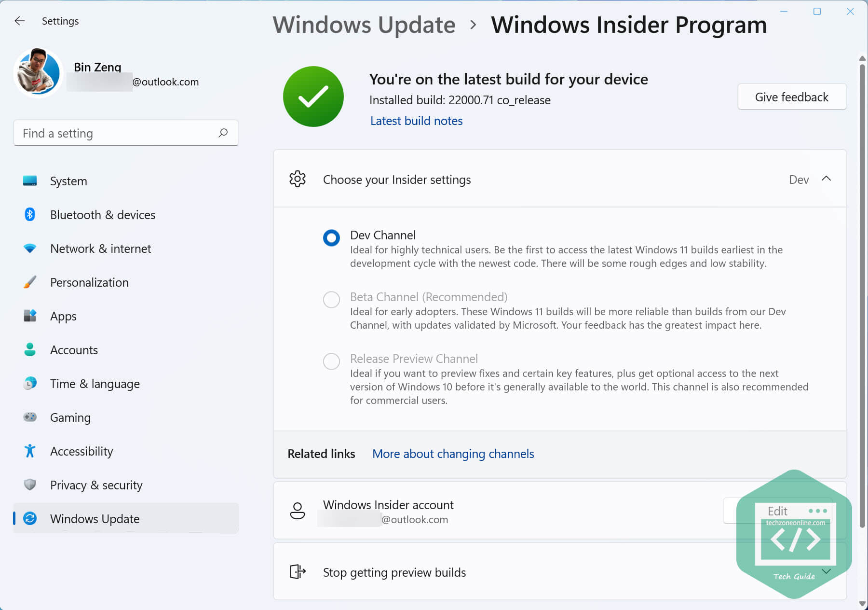The width and height of the screenshot is (868, 610).
Task: Click the Insider settings gear icon
Action: click(298, 179)
